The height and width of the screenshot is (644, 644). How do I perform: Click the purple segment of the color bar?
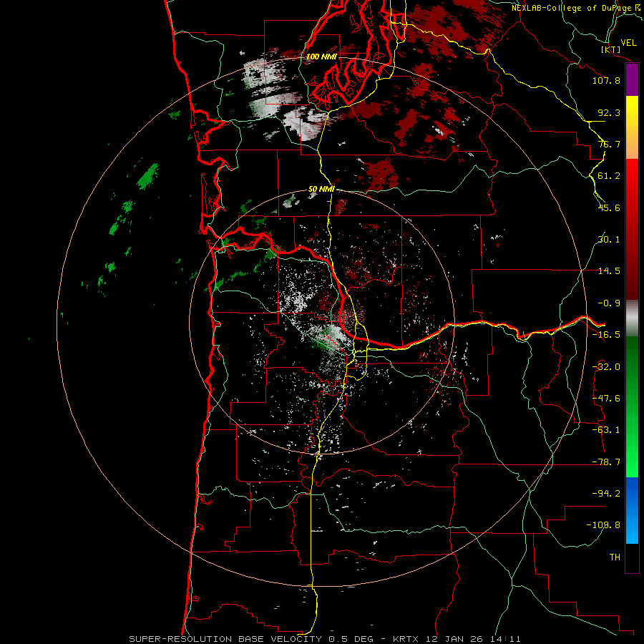pos(632,80)
